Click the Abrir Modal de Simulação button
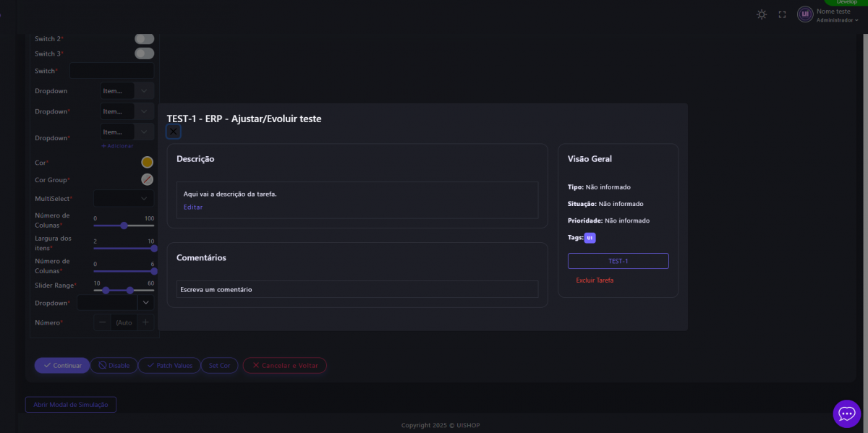This screenshot has height=433, width=868. pyautogui.click(x=71, y=405)
